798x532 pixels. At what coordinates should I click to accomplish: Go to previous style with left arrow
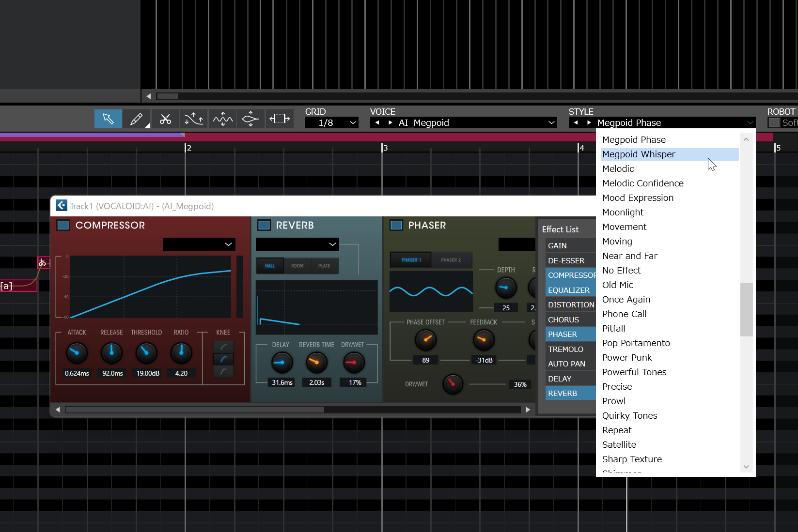tap(576, 122)
